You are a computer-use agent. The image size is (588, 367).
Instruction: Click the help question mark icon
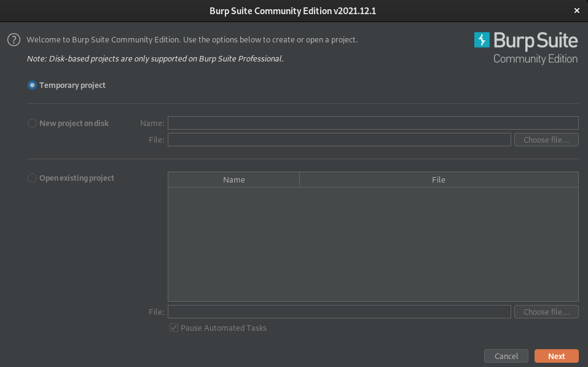pyautogui.click(x=14, y=40)
